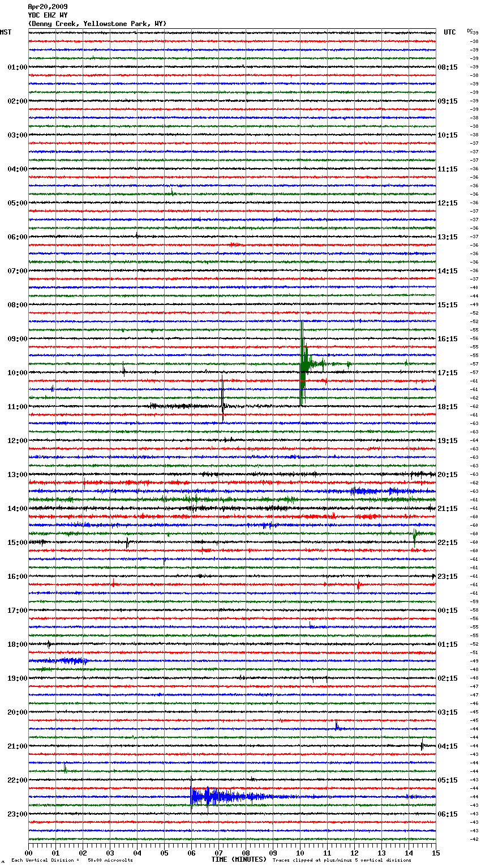Select the 05:00 MST time label
The width and height of the screenshot is (481, 868).
(x=18, y=203)
